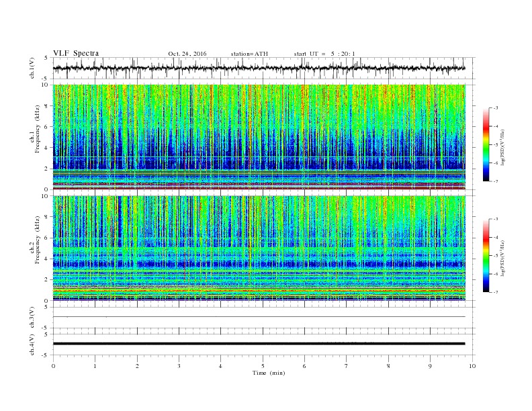
Task: Select the "Oct. 24, 2016" date text
Action: click(x=187, y=54)
